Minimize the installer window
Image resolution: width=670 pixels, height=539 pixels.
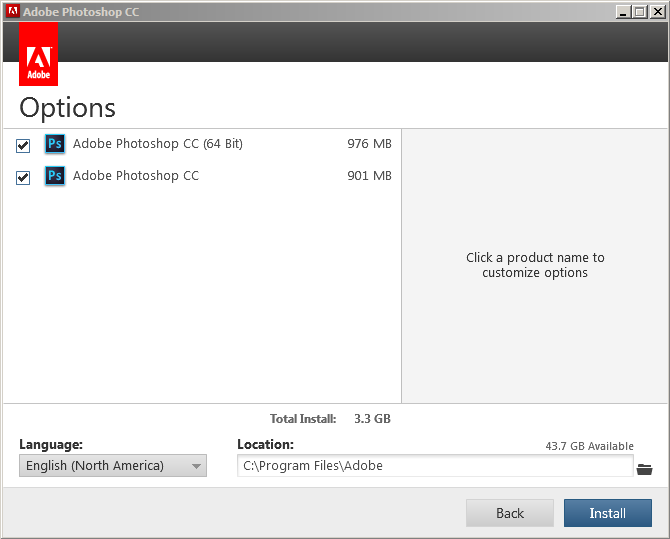623,12
